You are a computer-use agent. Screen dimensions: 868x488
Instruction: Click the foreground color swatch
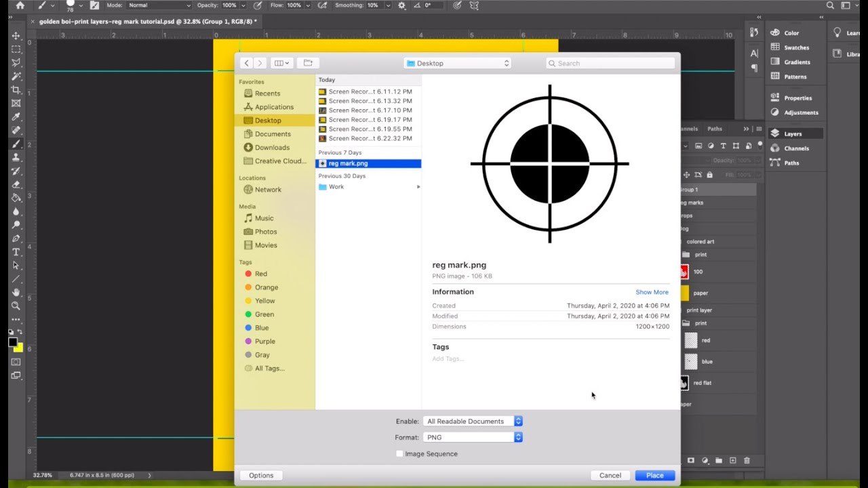13,342
